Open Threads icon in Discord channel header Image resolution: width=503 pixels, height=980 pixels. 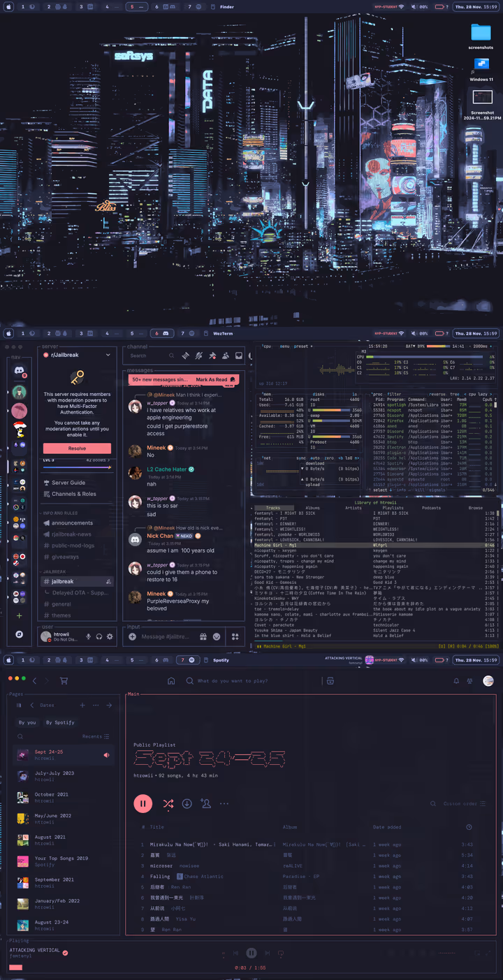click(186, 356)
